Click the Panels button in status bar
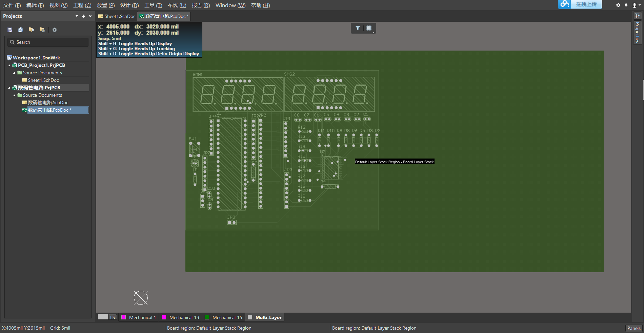644x333 pixels. click(x=633, y=328)
